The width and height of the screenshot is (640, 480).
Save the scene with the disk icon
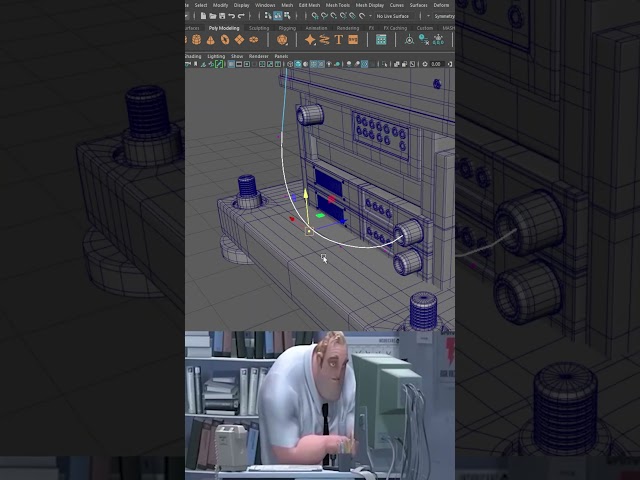(x=222, y=16)
